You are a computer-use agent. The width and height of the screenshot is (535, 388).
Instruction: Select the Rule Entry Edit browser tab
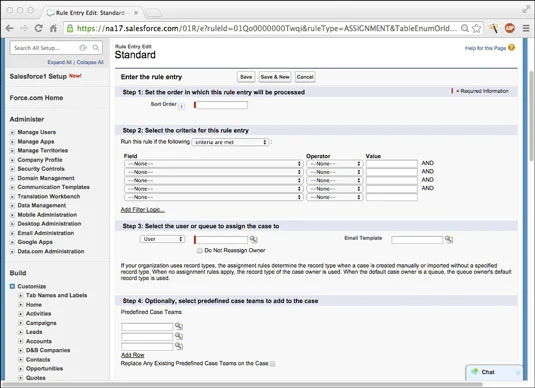[91, 13]
